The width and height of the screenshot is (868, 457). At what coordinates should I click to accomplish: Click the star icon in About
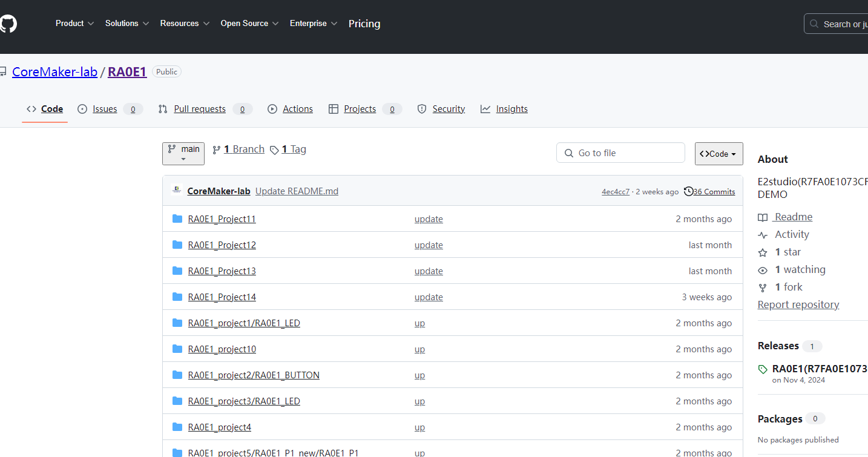pyautogui.click(x=763, y=252)
